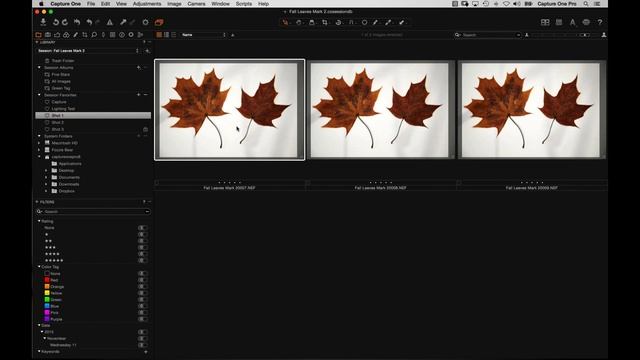Click the Filters Search field
The width and height of the screenshot is (640, 360).
click(x=93, y=211)
